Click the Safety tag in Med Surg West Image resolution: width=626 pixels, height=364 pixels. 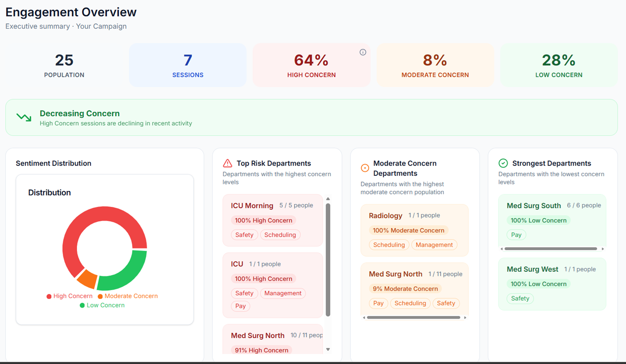(x=520, y=299)
